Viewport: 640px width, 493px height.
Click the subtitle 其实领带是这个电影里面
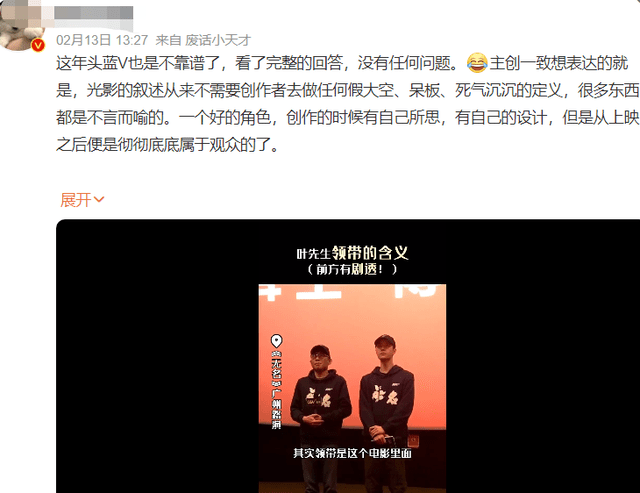[352, 453]
